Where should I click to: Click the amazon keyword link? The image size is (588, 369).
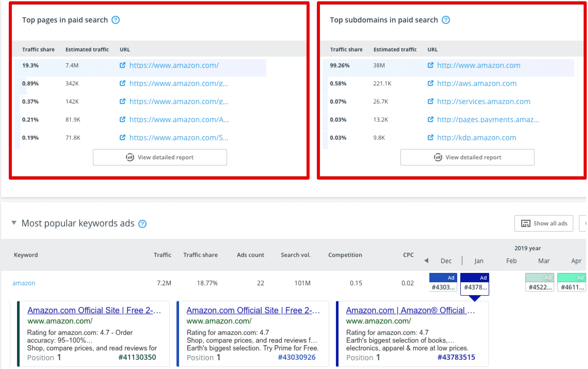point(24,283)
